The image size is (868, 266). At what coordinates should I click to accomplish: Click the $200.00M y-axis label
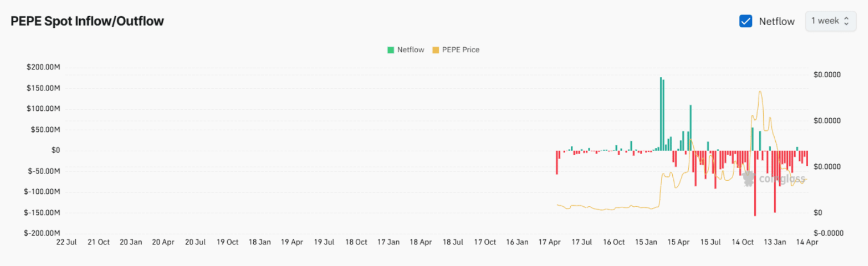pyautogui.click(x=43, y=68)
